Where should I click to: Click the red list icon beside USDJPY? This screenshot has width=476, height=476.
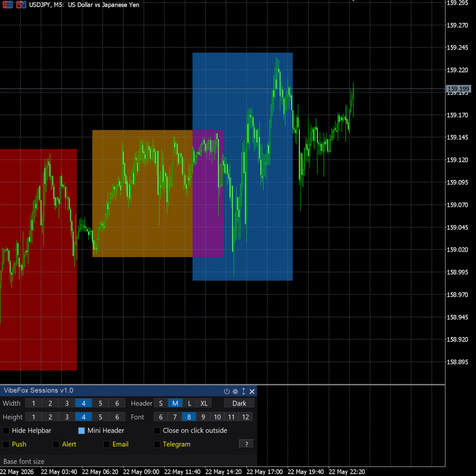tap(8, 5)
